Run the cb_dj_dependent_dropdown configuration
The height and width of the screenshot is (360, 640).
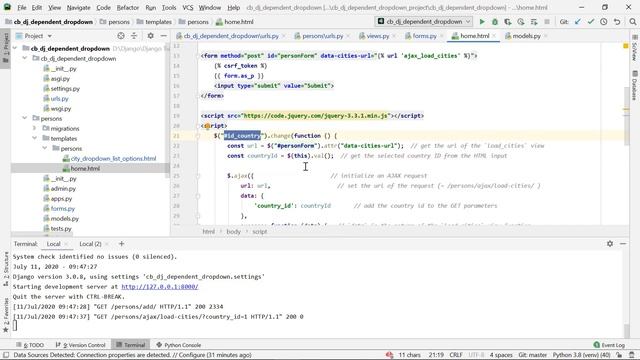(482, 22)
